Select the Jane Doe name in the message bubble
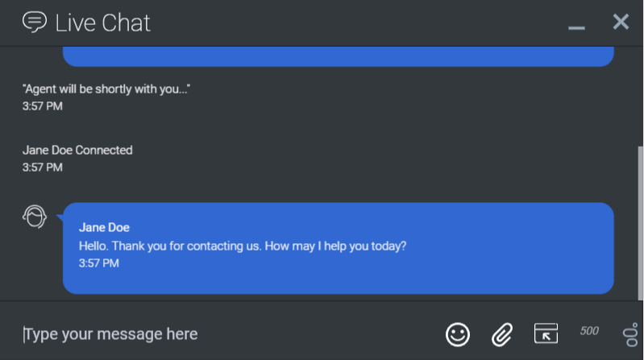The height and width of the screenshot is (360, 644). tap(104, 228)
